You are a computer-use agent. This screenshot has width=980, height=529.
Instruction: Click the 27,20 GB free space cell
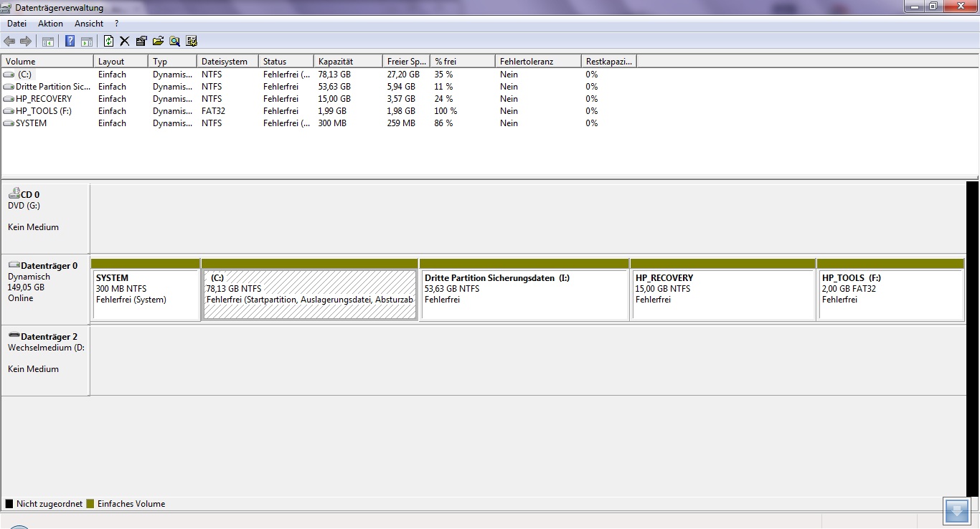[403, 75]
